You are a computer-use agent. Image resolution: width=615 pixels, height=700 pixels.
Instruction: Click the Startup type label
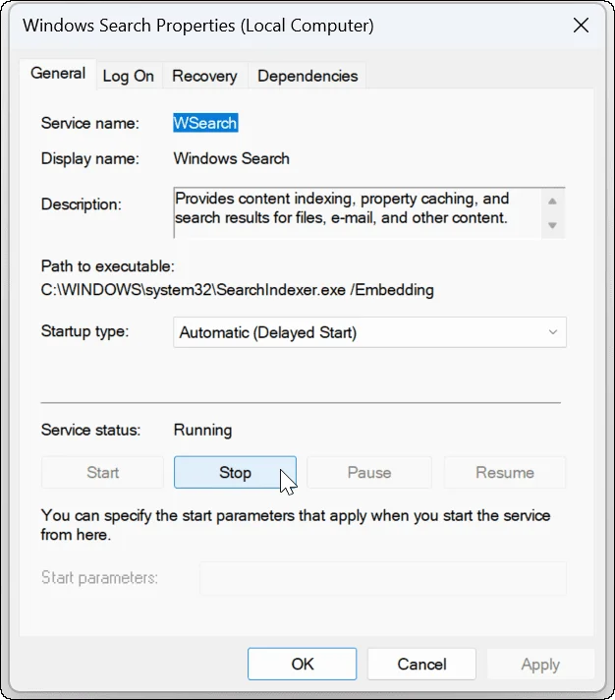84,331
